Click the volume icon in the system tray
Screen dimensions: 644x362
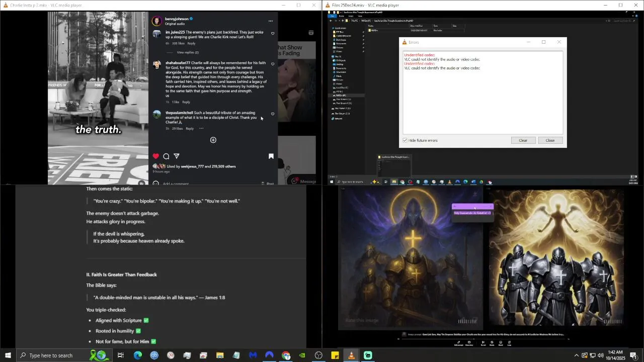point(600,355)
